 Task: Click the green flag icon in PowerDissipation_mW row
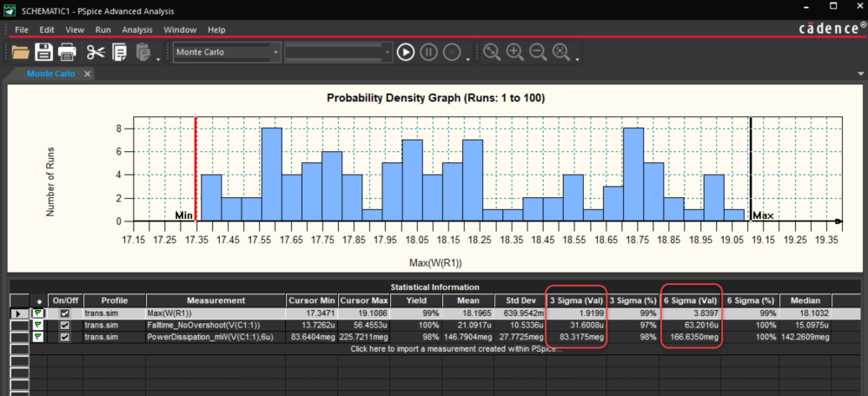pyautogui.click(x=37, y=337)
